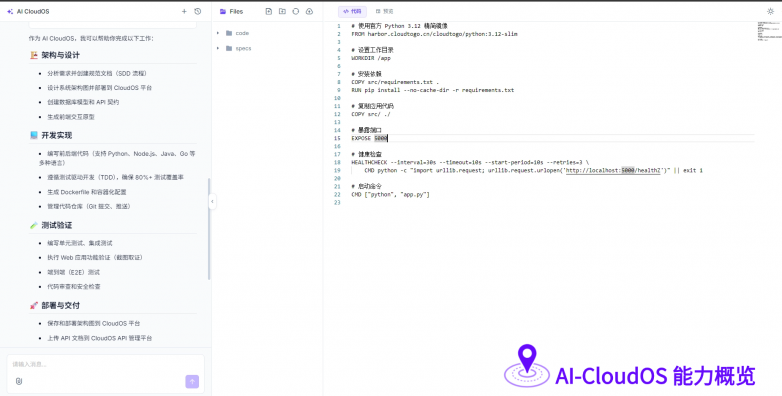The width and height of the screenshot is (782, 396).
Task: Click the comment # 设置工作目录 in code
Action: (373, 50)
